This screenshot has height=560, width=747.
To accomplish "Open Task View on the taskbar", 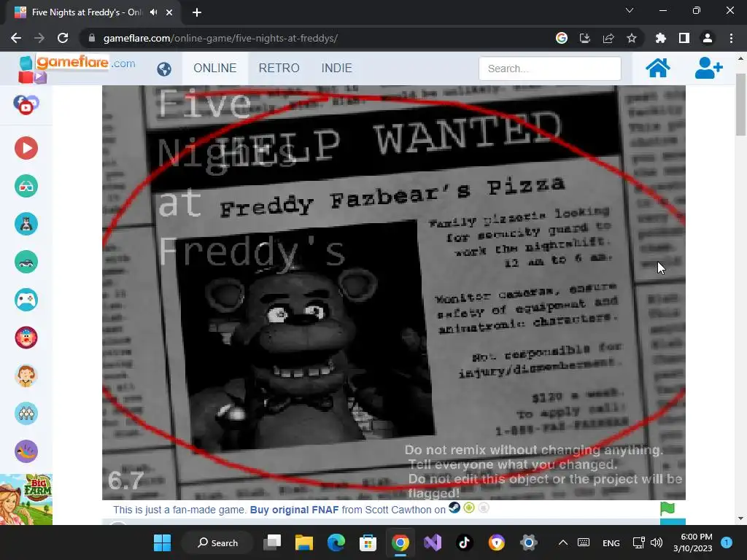I will tap(273, 542).
